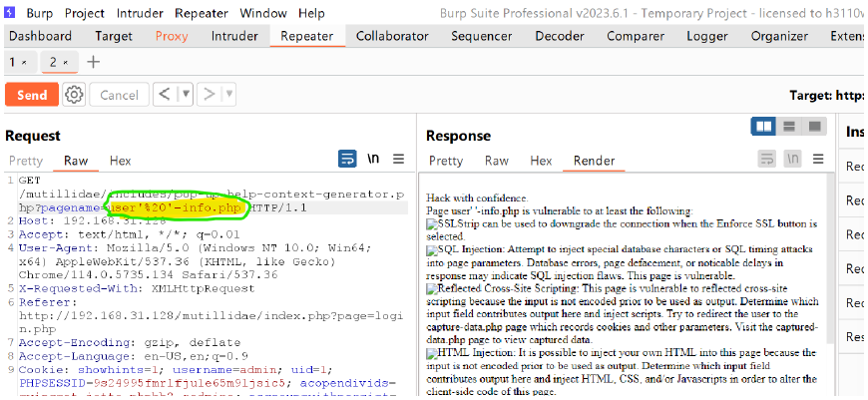Open the Request panel hamburger menu

pyautogui.click(x=398, y=160)
